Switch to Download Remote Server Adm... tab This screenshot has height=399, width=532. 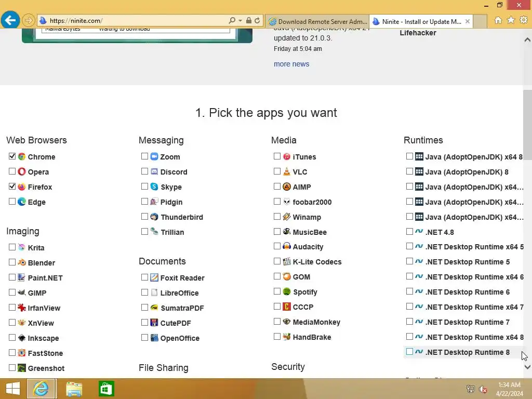coord(317,21)
